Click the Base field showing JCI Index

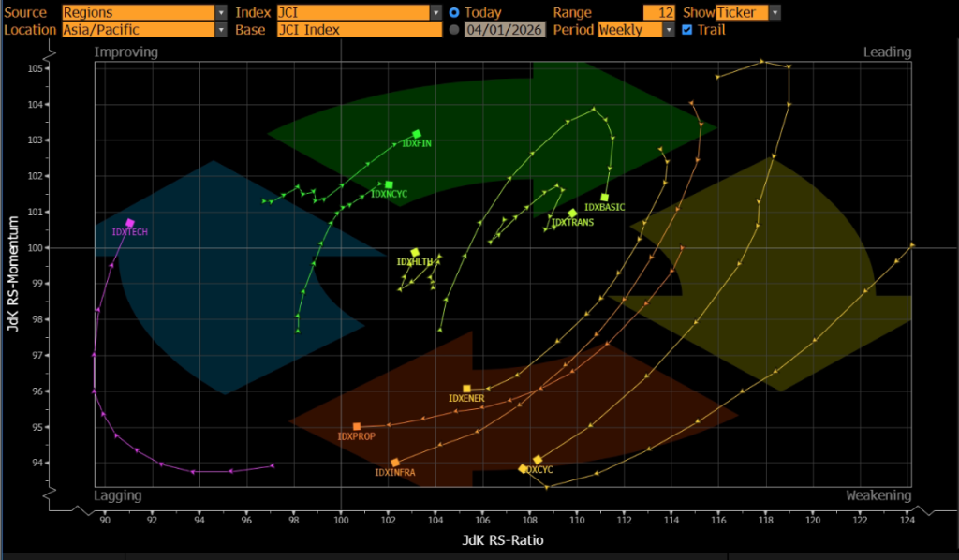pos(359,30)
